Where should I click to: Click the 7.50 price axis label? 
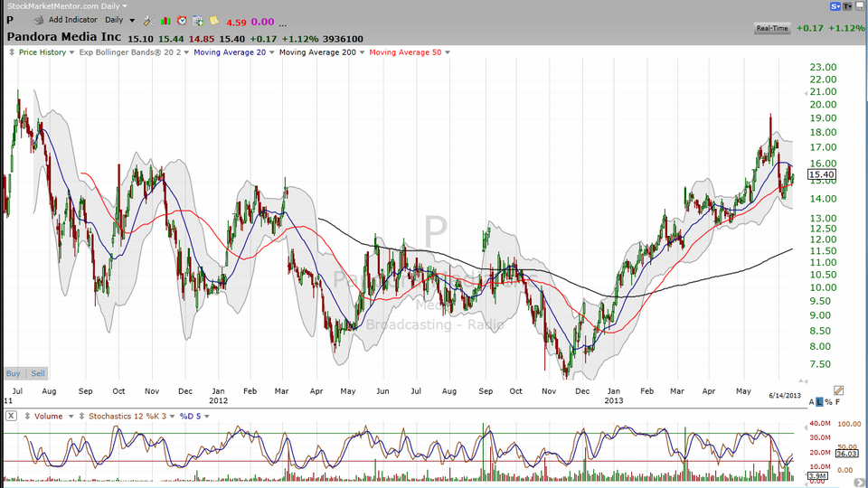820,364
